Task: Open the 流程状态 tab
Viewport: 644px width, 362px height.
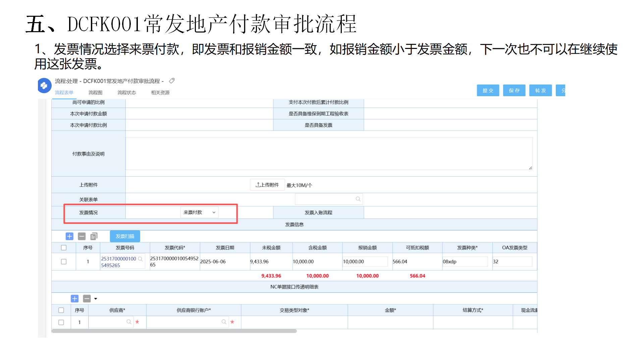Action: 126,93
